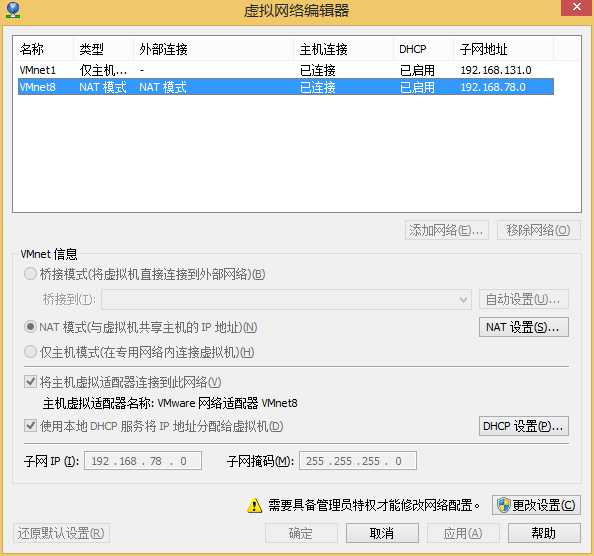This screenshot has width=594, height=556.
Task: Click VMnet8's NAT 模式 type cell
Action: point(103,87)
